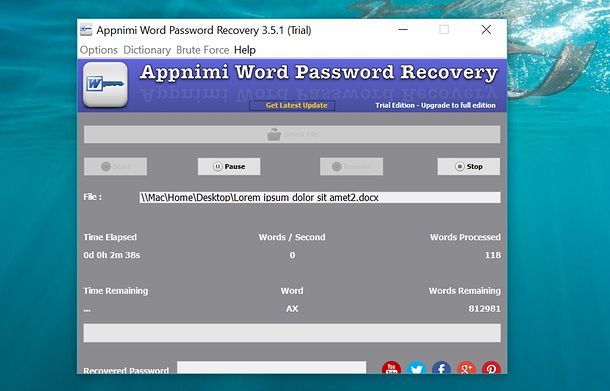610x391 pixels.
Task: Stop the recovery process
Action: [x=468, y=167]
